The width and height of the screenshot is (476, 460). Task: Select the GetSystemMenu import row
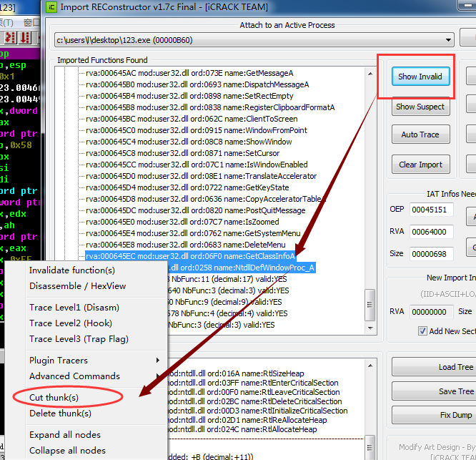tap(193, 233)
